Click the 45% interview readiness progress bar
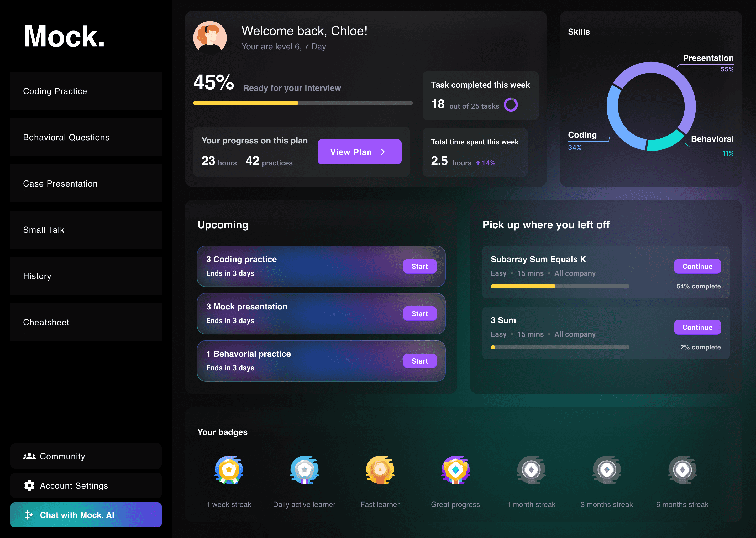This screenshot has width=756, height=538. coord(303,103)
